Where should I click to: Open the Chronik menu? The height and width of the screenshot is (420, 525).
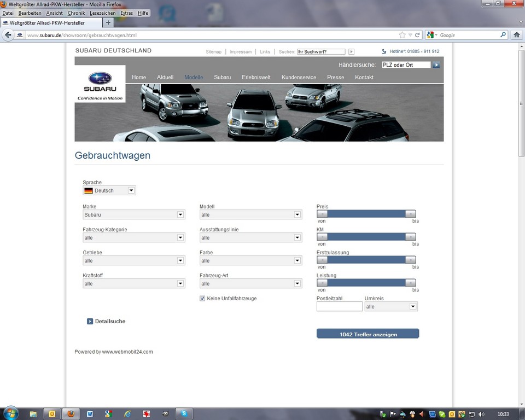click(76, 13)
